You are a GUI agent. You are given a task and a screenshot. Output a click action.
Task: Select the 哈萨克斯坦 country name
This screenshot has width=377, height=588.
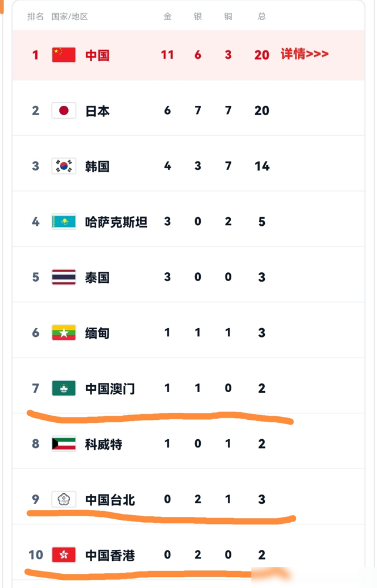(116, 222)
